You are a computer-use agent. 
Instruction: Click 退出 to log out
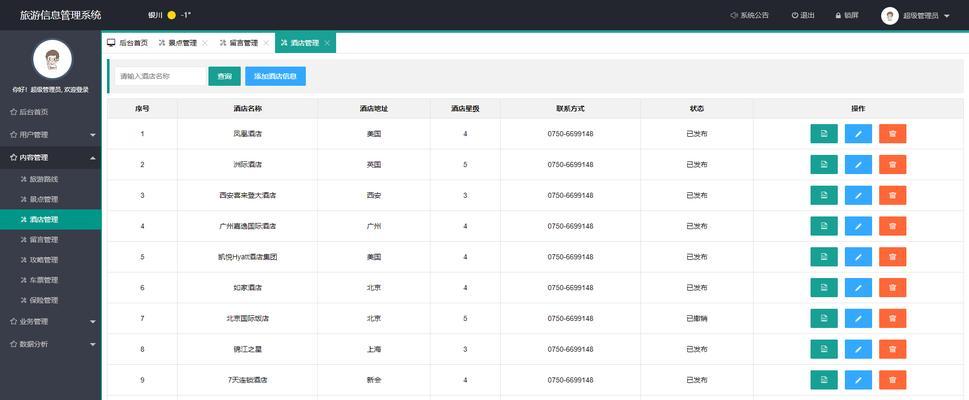803,15
